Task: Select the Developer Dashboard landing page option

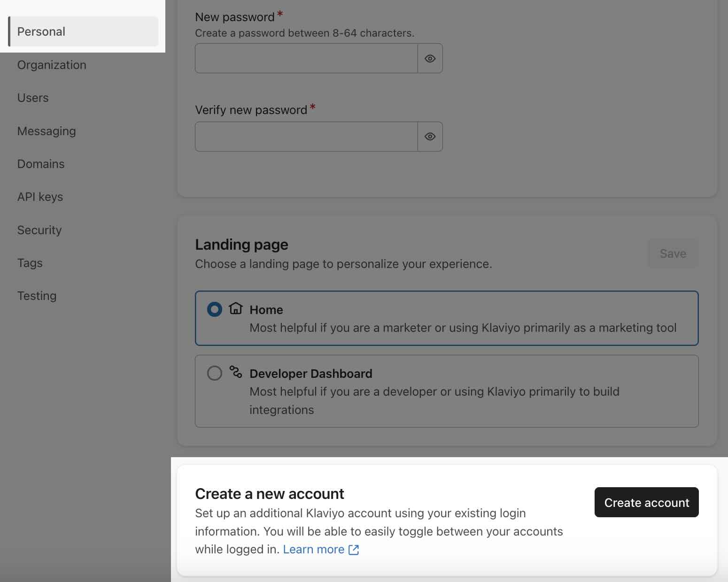Action: tap(214, 373)
